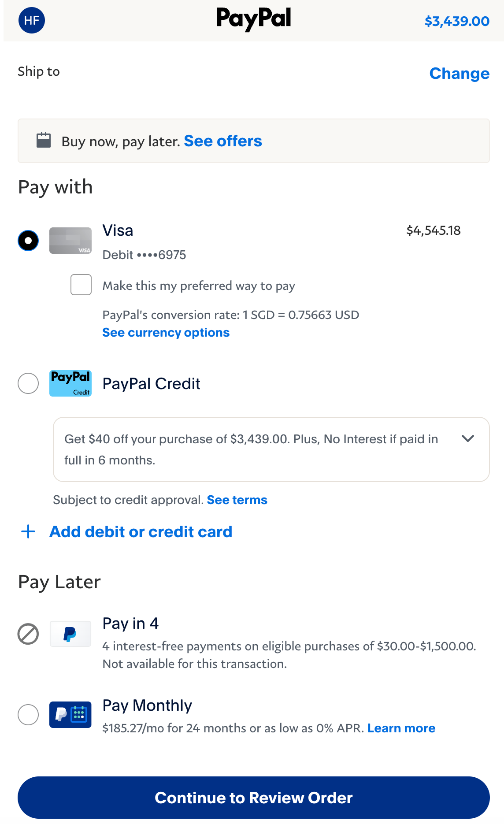504x824 pixels.
Task: Select the PayPal Credit payment option
Action: tap(28, 383)
